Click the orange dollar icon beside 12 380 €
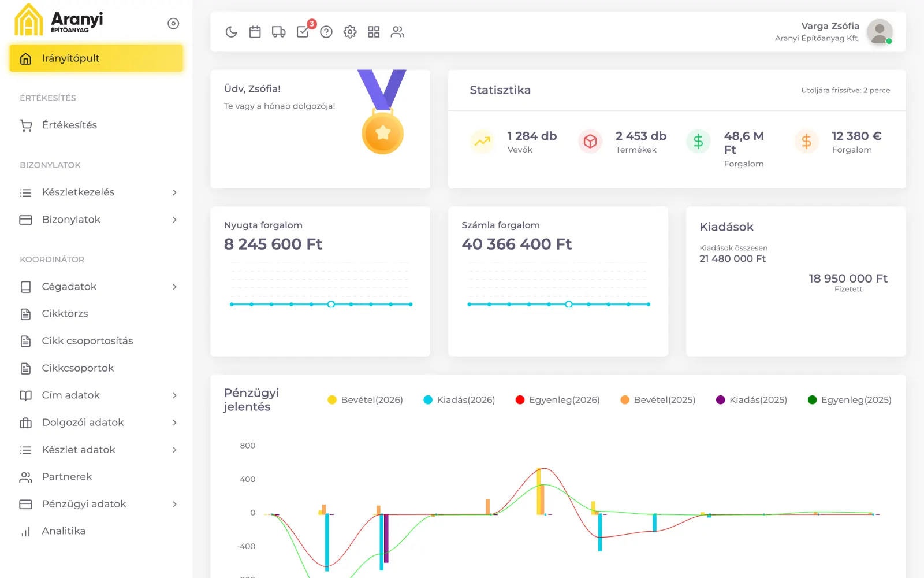 coord(807,141)
